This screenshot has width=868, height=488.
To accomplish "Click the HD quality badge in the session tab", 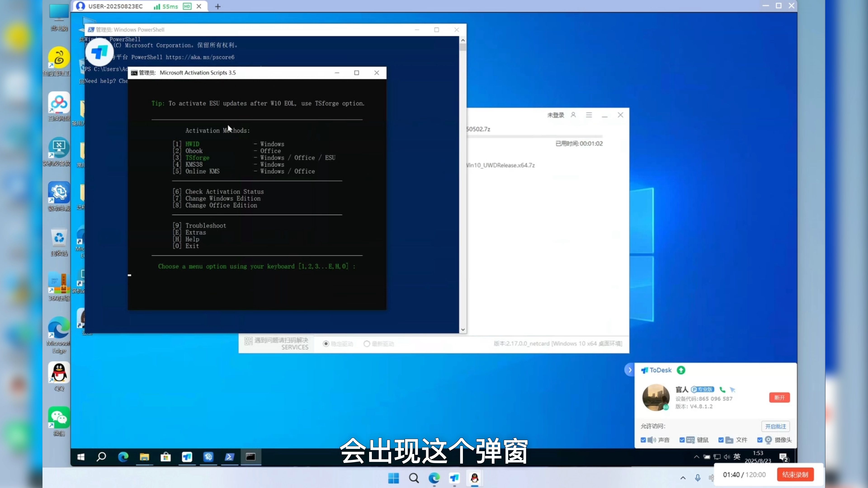I will 187,6.
